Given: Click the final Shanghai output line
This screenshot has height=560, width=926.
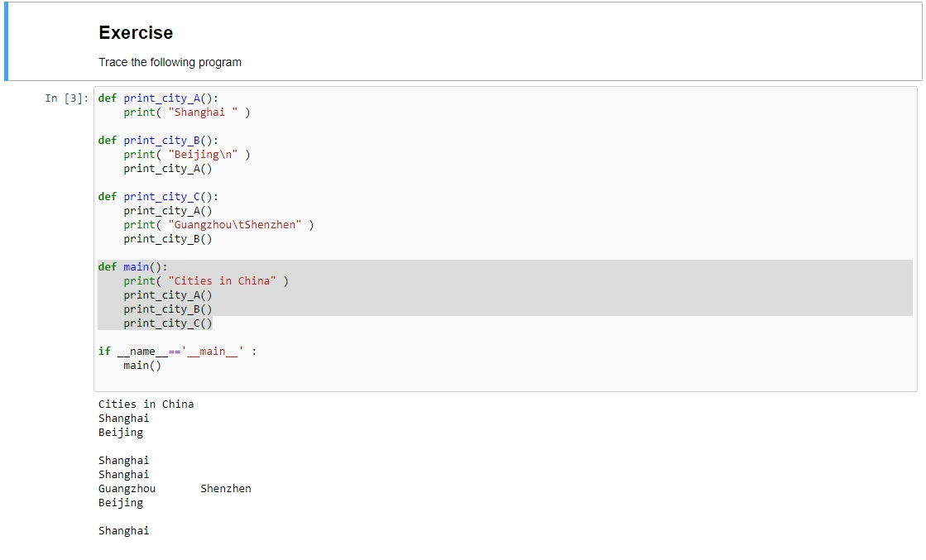Looking at the screenshot, I should point(123,530).
